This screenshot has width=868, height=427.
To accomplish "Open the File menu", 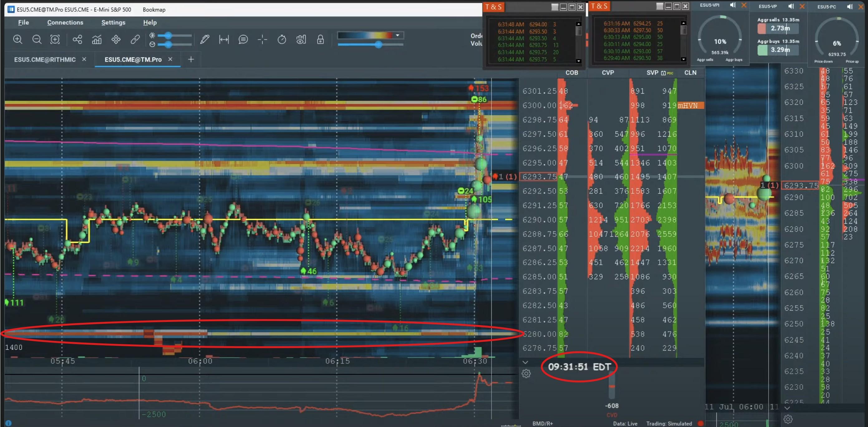I will point(23,22).
